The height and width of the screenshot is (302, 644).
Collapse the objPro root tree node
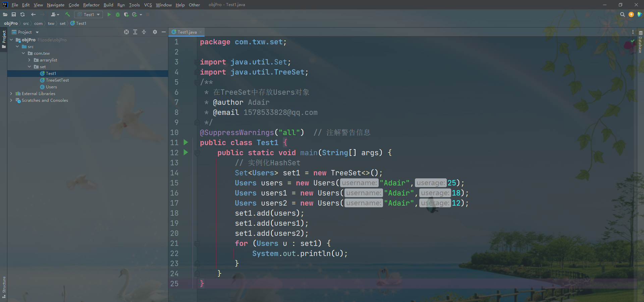click(11, 40)
